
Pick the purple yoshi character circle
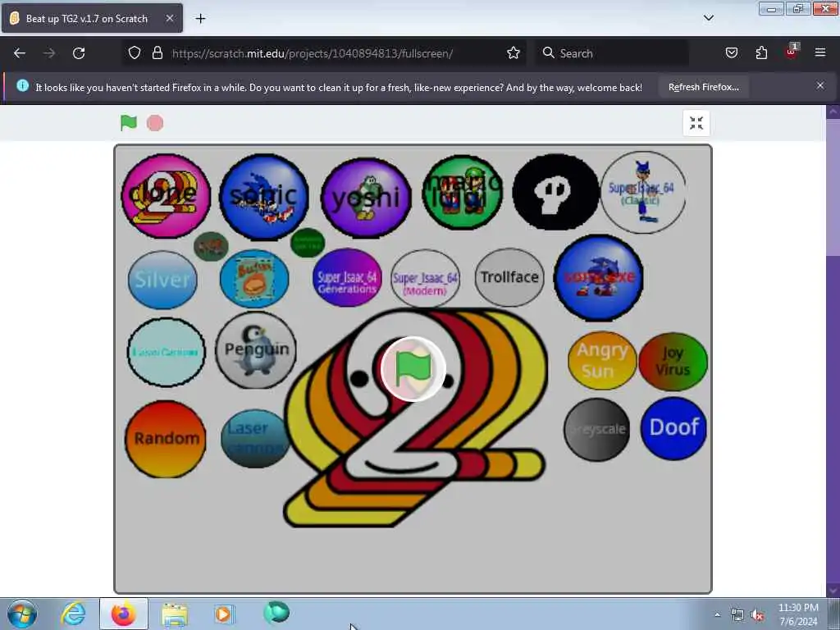(x=366, y=198)
